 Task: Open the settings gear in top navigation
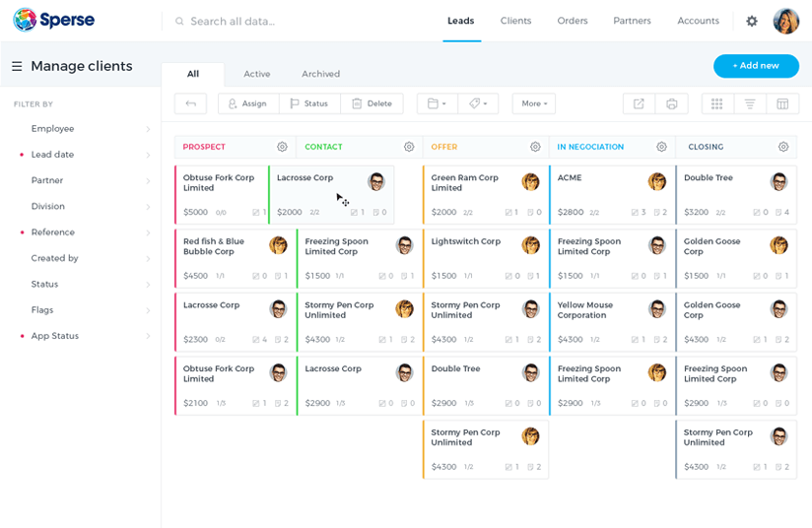[752, 22]
